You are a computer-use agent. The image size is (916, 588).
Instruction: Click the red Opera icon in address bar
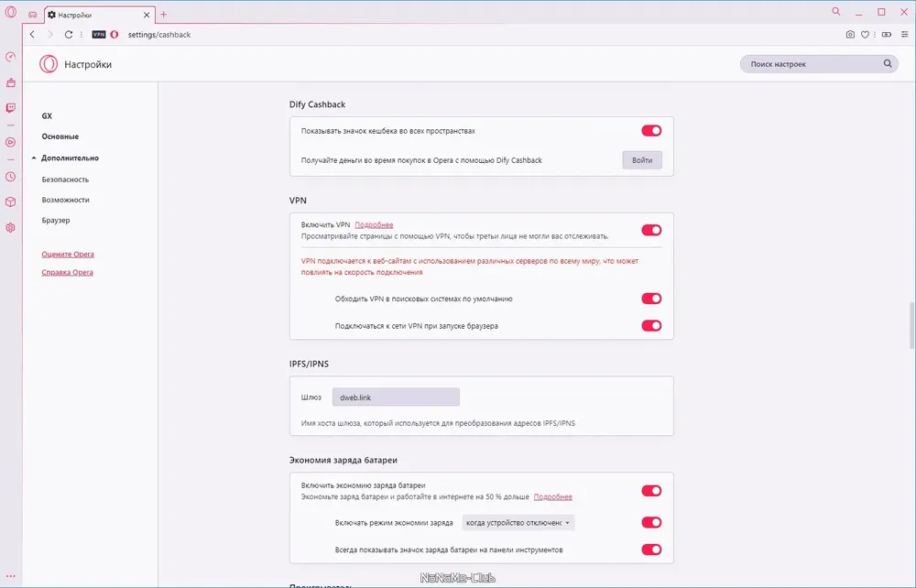click(x=114, y=35)
